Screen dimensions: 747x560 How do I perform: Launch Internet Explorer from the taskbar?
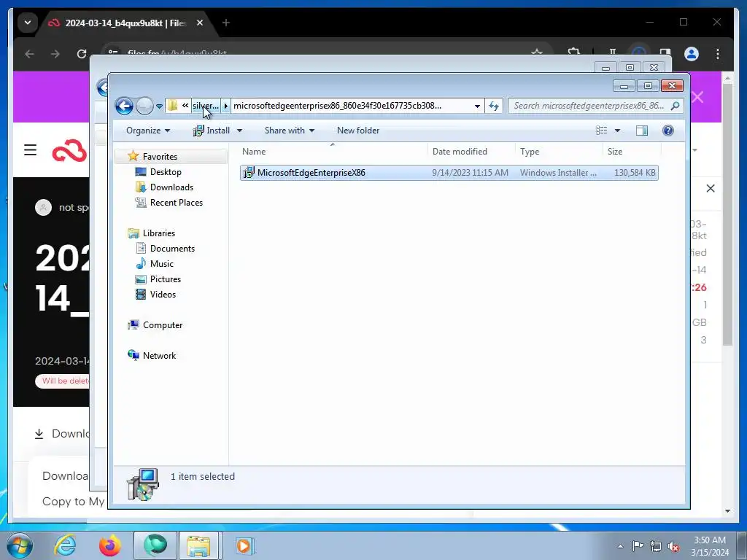[65, 545]
